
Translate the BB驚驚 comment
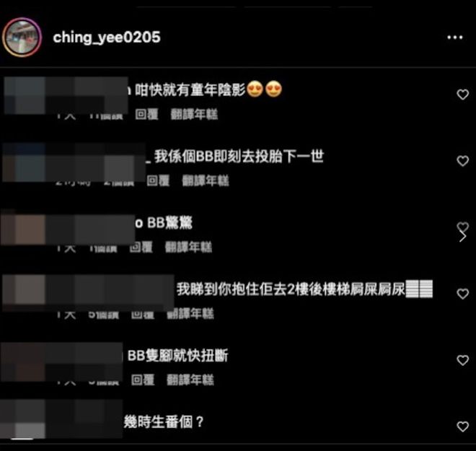pos(188,247)
